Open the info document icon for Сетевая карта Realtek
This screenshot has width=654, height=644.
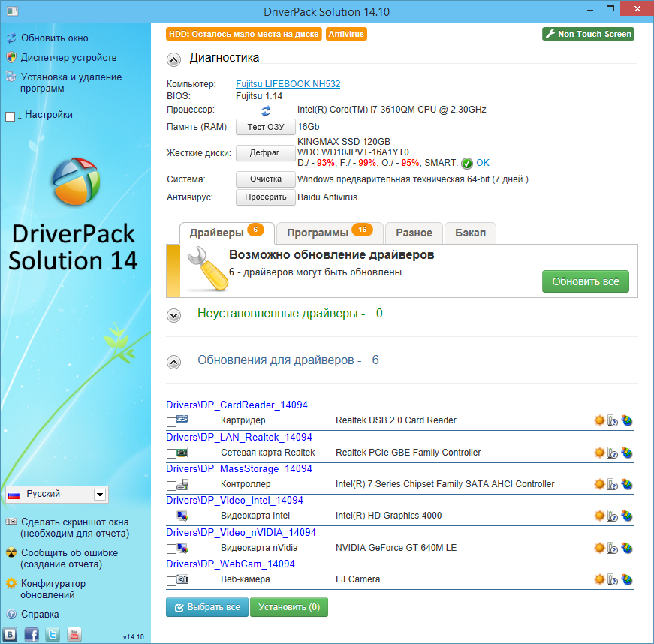[612, 453]
